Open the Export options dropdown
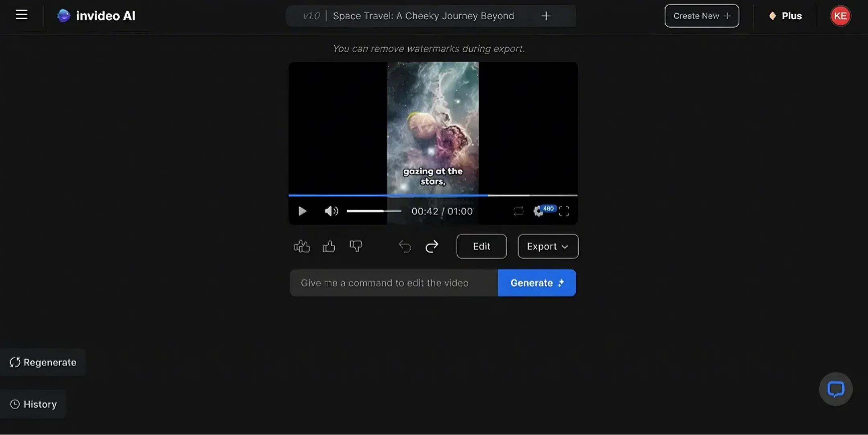868x435 pixels. (x=548, y=246)
